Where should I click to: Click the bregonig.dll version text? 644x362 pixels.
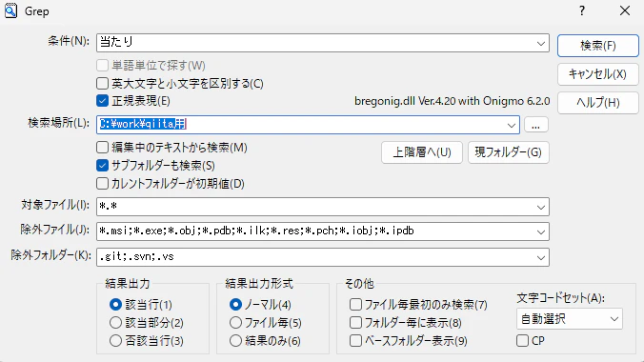point(452,101)
